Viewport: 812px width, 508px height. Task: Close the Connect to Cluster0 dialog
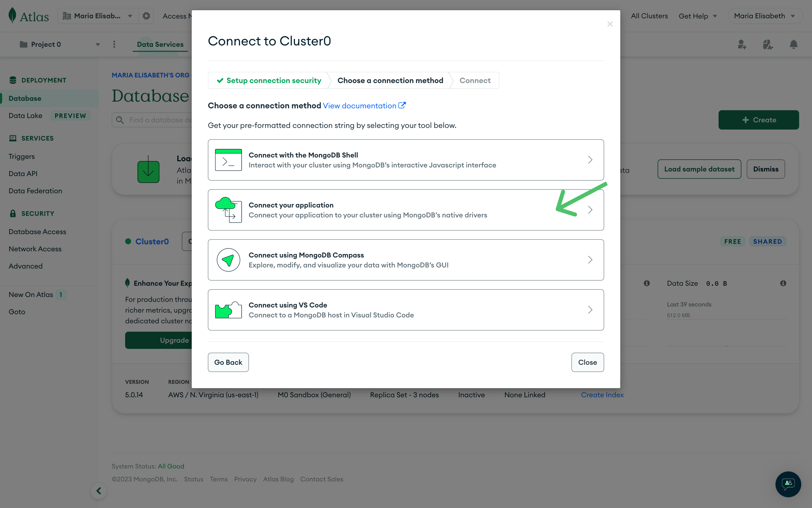click(x=610, y=24)
